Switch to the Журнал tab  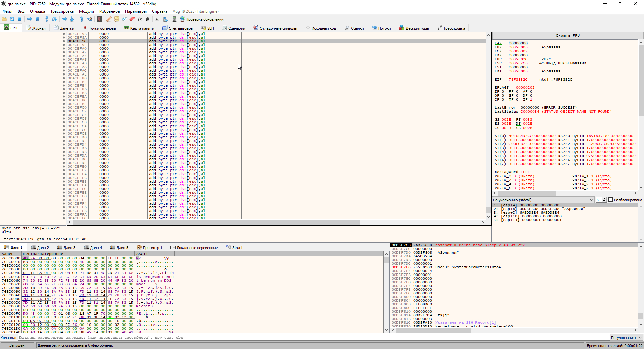coord(36,28)
